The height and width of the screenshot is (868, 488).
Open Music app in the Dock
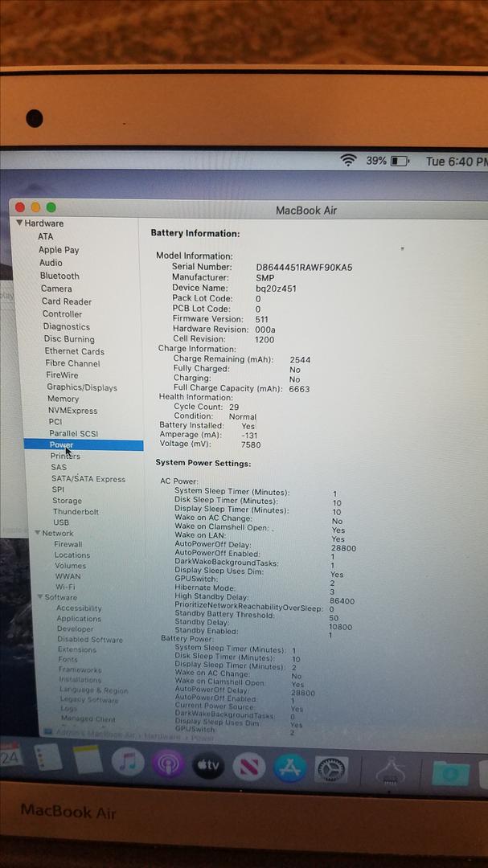[128, 762]
